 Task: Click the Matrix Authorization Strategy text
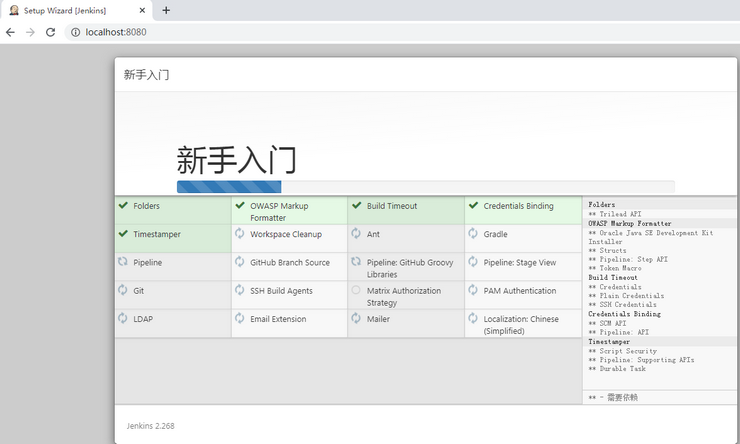(x=404, y=297)
